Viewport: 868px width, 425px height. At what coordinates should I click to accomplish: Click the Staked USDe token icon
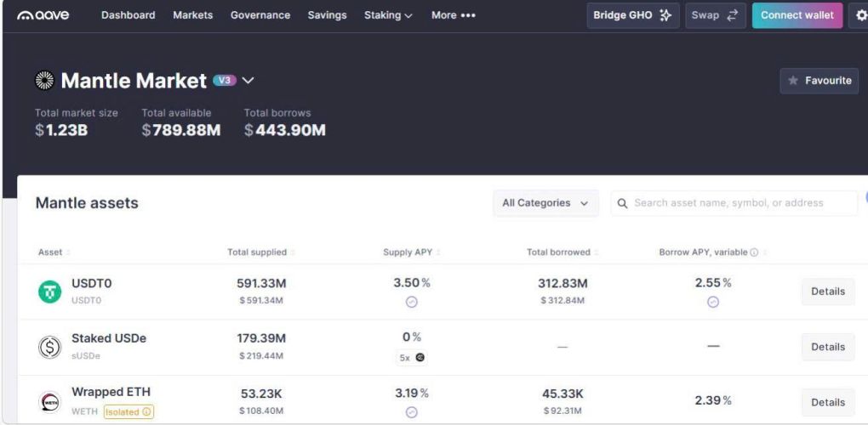(50, 347)
